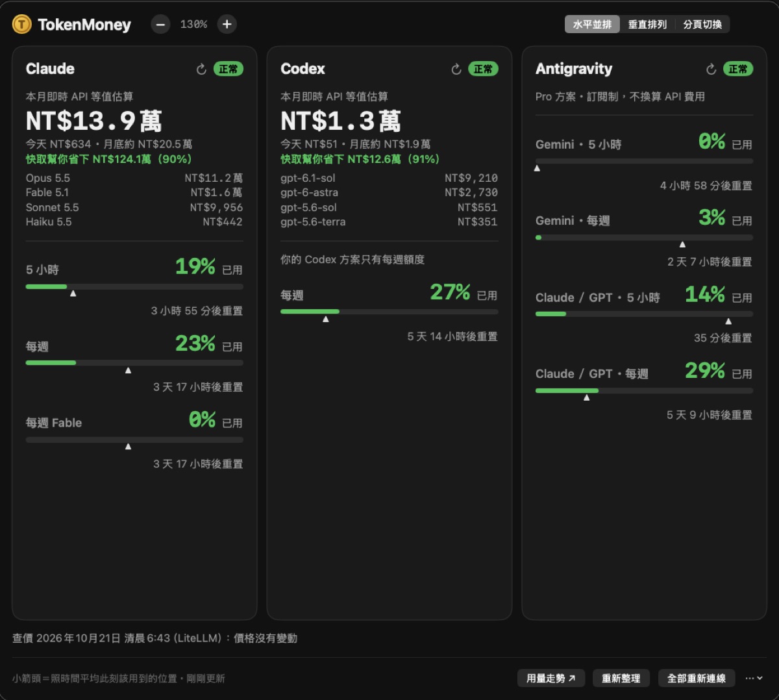Image resolution: width=779 pixels, height=700 pixels.
Task: Click the 查價 LiteLLM price check status line
Action: point(155,638)
